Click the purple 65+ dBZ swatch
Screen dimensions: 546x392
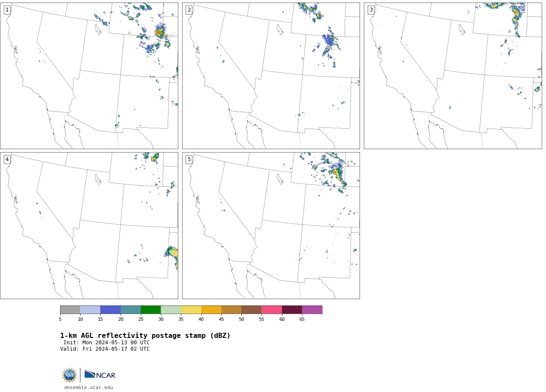tap(312, 310)
